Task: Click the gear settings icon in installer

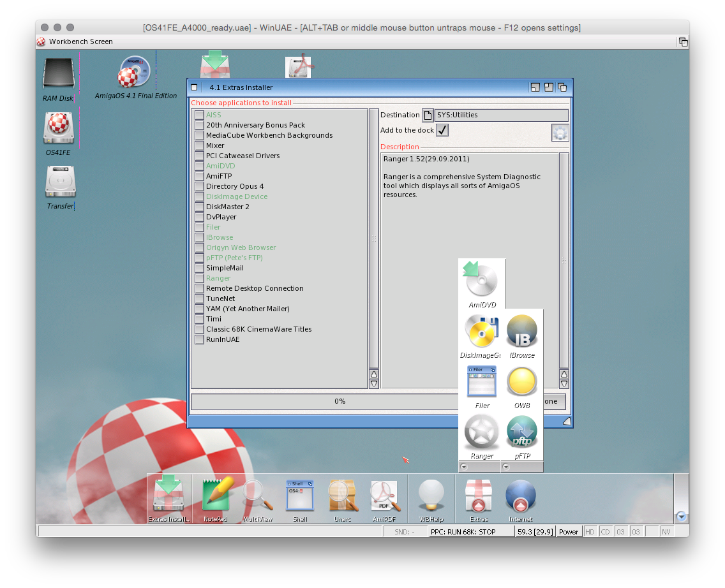Action: click(560, 133)
